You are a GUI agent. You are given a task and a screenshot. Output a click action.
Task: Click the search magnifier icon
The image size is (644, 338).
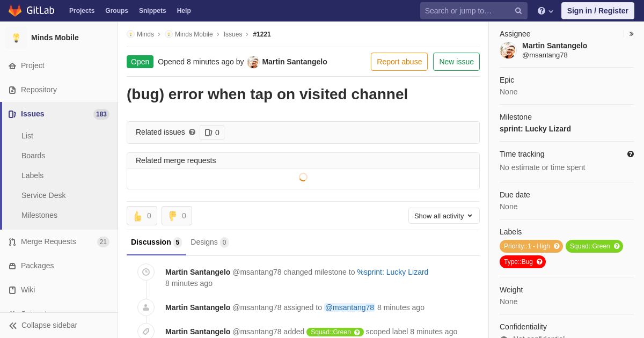[x=518, y=11]
